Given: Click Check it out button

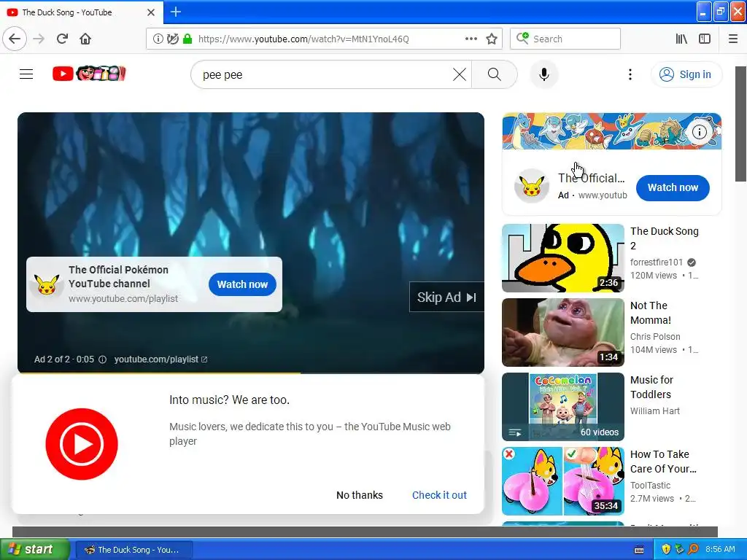Looking at the screenshot, I should [439, 495].
